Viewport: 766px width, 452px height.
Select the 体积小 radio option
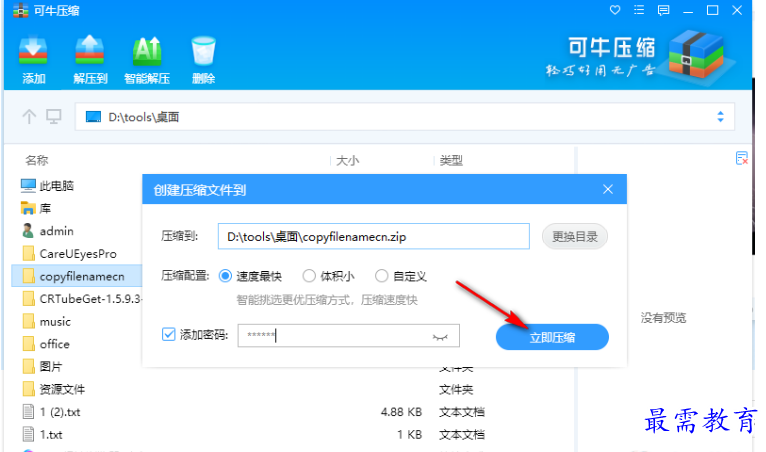pos(309,276)
